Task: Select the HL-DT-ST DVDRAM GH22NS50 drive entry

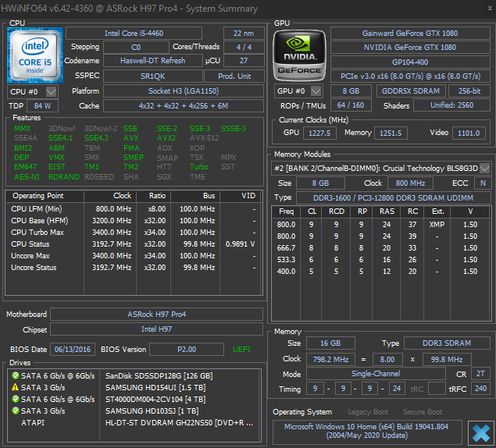Action: click(134, 423)
